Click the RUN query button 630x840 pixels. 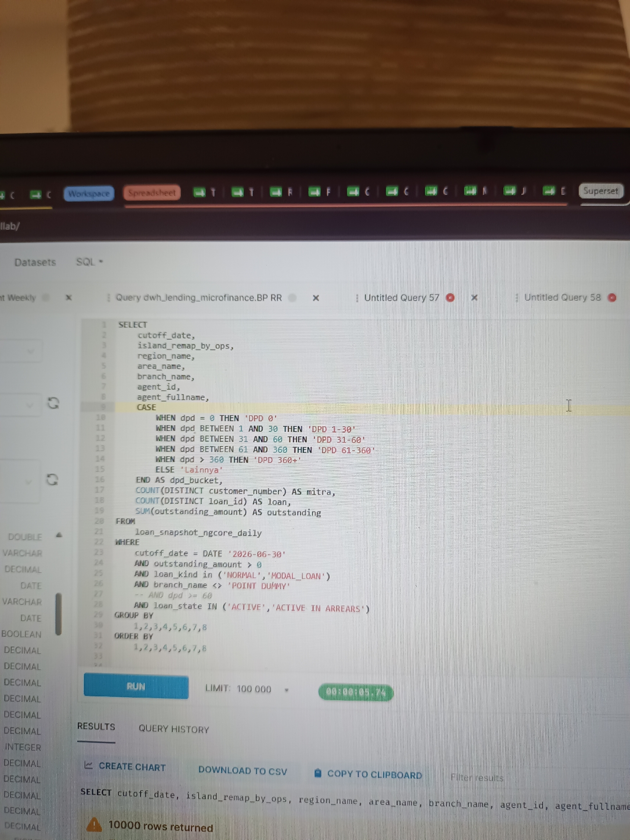pyautogui.click(x=136, y=686)
